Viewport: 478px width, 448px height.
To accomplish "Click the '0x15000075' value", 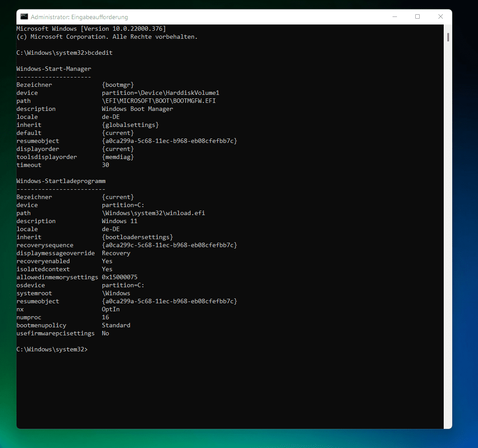I will [119, 277].
